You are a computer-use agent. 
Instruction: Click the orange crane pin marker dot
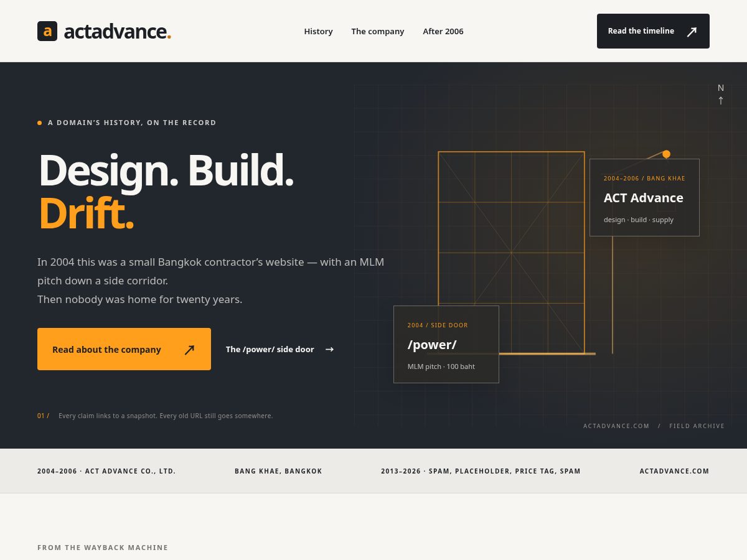click(x=666, y=154)
